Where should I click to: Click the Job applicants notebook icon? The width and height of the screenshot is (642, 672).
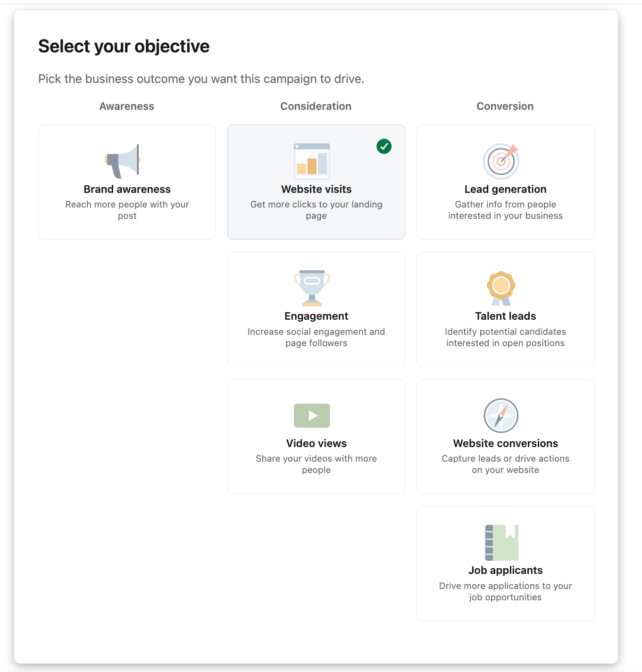tap(501, 542)
